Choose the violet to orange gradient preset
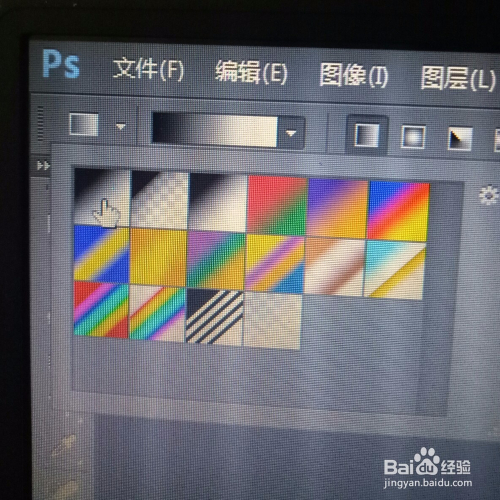This screenshot has height=500, width=500. coord(338,209)
